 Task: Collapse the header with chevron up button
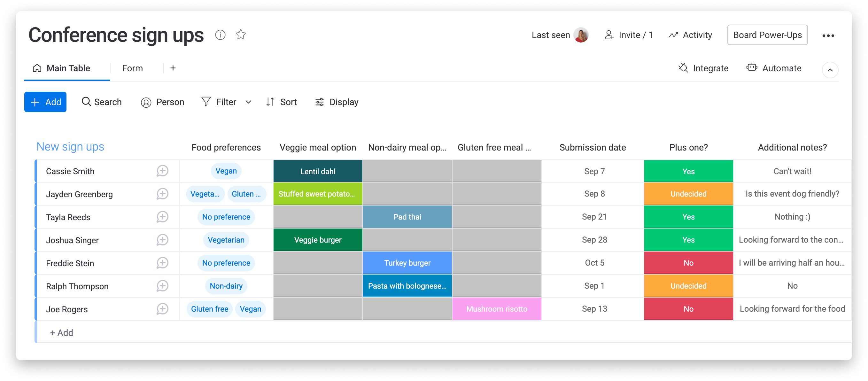click(830, 70)
